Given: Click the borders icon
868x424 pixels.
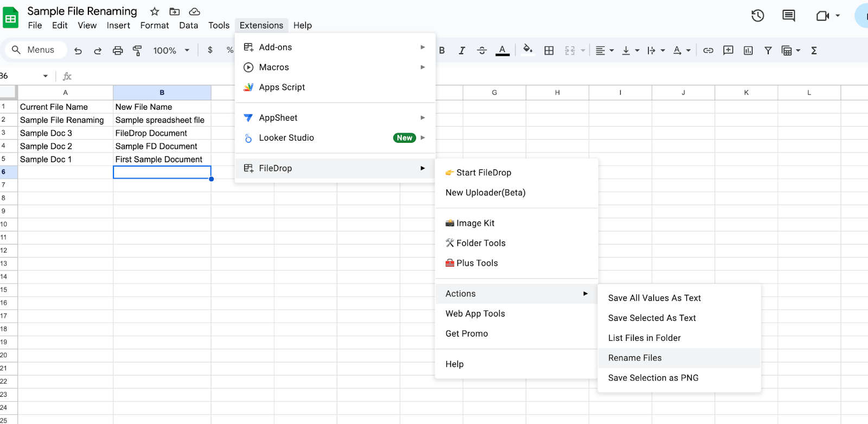Looking at the screenshot, I should click(x=549, y=50).
